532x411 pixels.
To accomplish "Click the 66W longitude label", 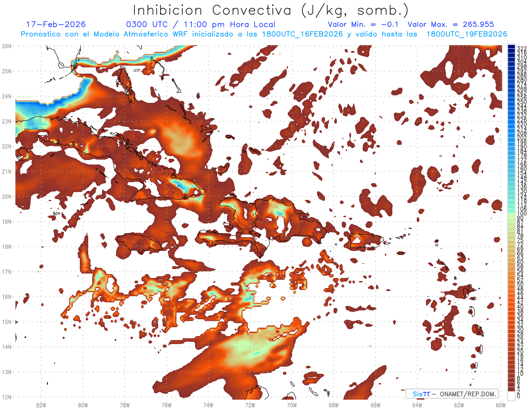I will 376,405.
